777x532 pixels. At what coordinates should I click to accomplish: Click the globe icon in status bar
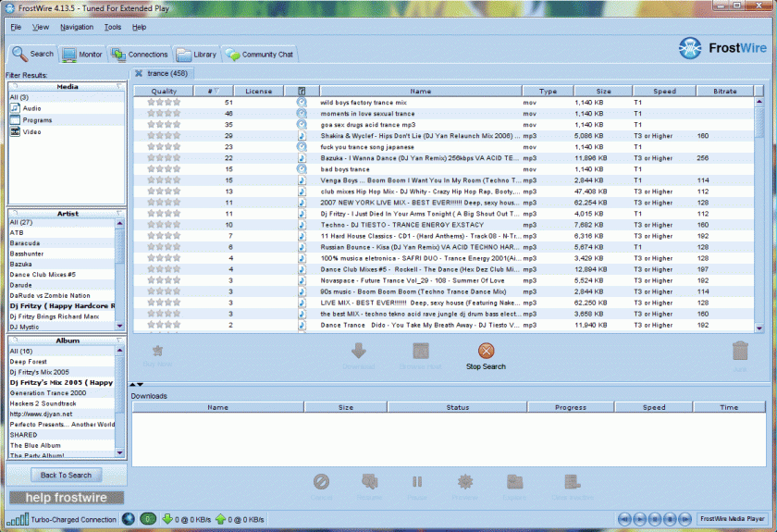click(129, 519)
